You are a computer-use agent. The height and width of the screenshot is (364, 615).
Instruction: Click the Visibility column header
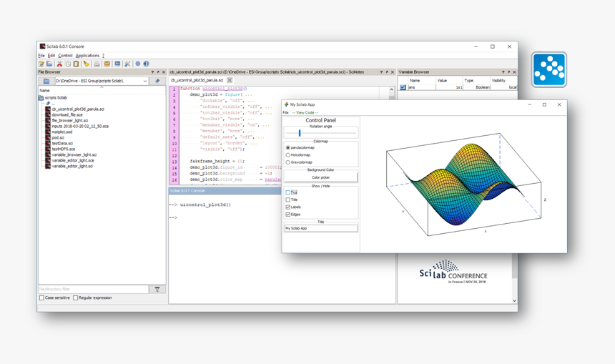coord(503,80)
